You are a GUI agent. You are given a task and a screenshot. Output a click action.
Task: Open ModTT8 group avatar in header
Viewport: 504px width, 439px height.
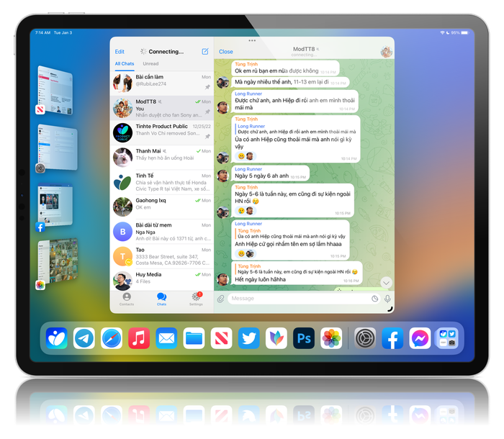pos(386,51)
